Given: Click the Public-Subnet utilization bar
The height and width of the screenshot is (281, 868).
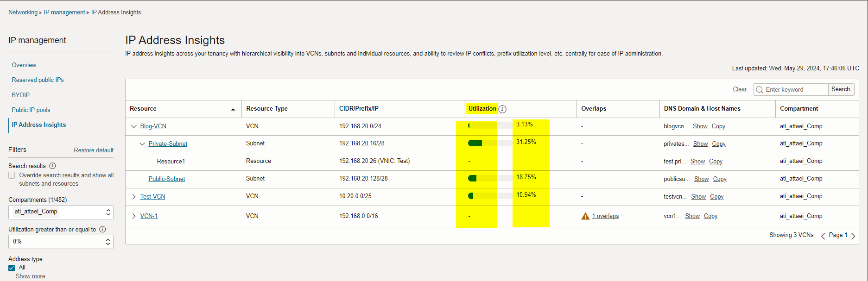Looking at the screenshot, I should [490, 178].
